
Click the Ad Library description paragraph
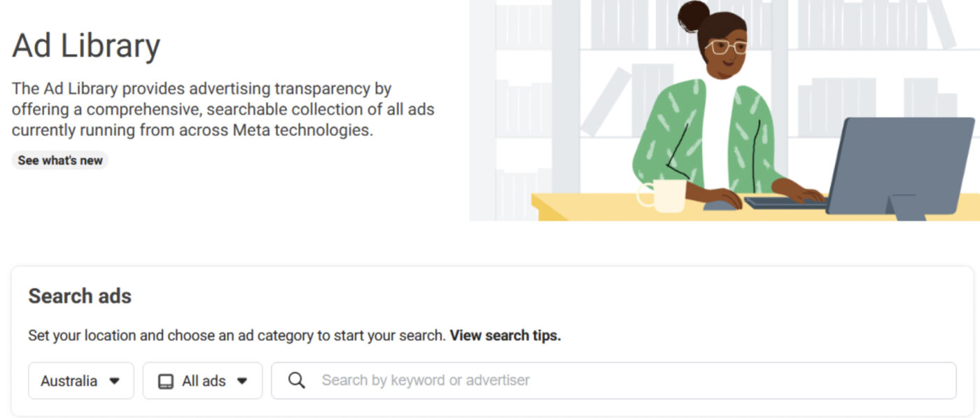point(223,109)
